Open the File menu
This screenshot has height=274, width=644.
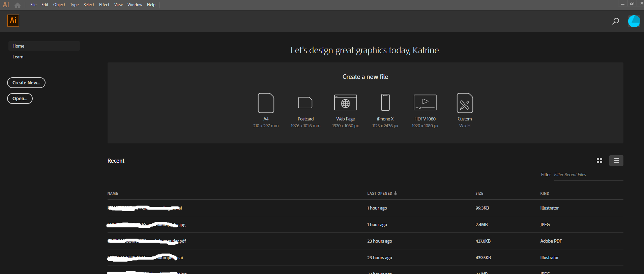[x=33, y=5]
